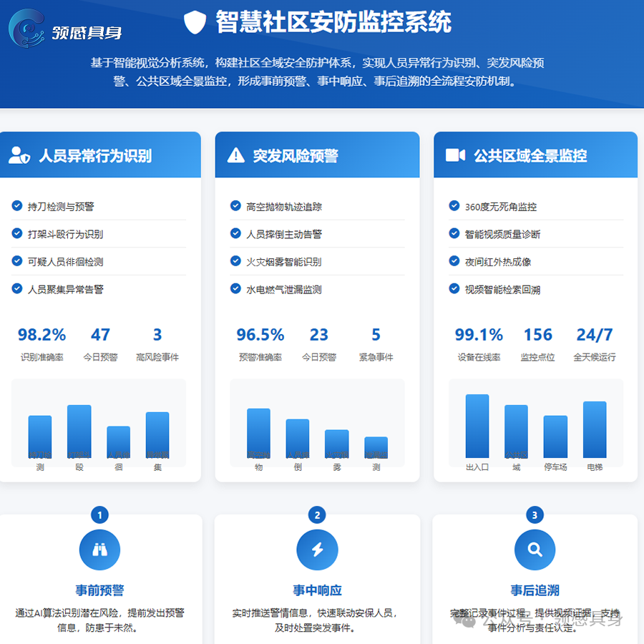Click the video camera icon in 公共区域全景监控 header
This screenshot has width=644, height=644.
[455, 155]
